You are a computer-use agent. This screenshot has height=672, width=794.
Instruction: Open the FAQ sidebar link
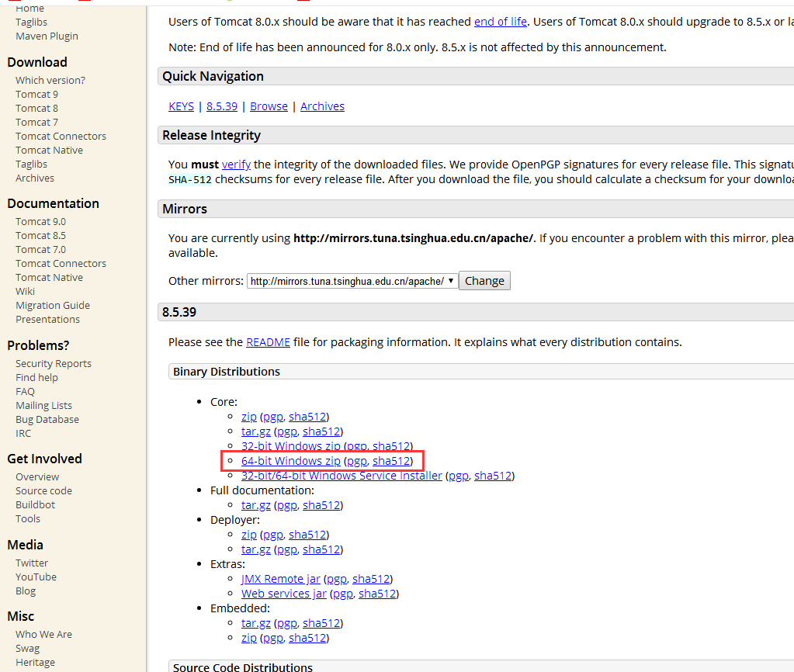(25, 391)
